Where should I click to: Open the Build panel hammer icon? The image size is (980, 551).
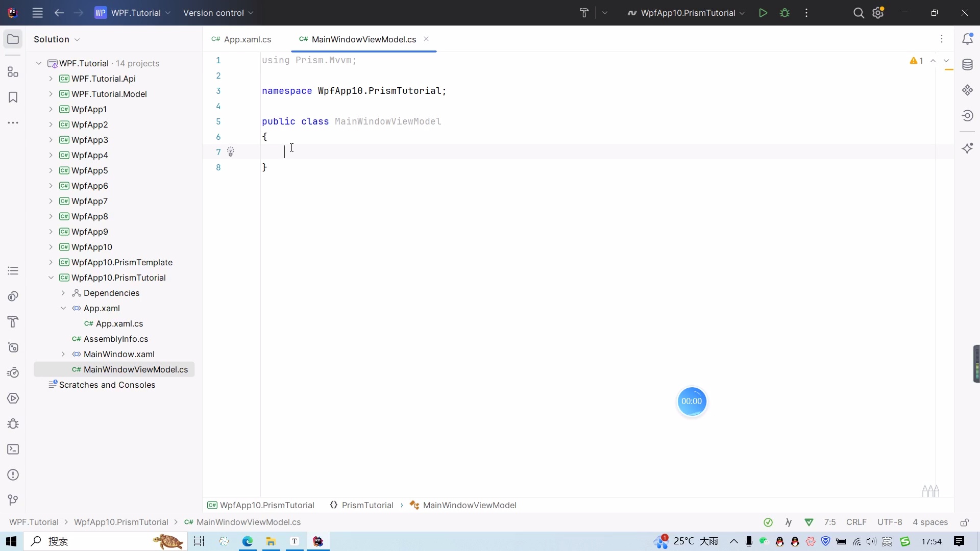pos(12,322)
